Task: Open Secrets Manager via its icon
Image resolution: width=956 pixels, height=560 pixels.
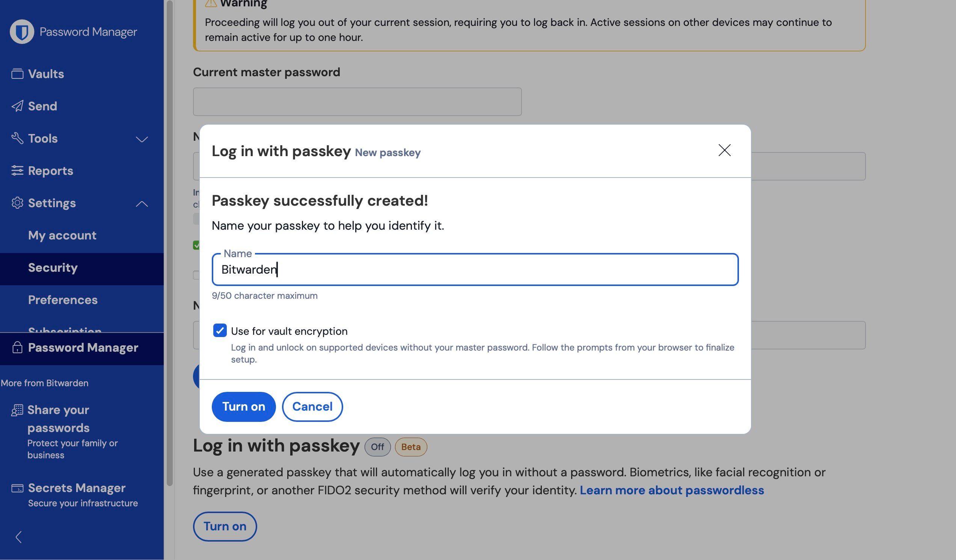Action: click(17, 488)
